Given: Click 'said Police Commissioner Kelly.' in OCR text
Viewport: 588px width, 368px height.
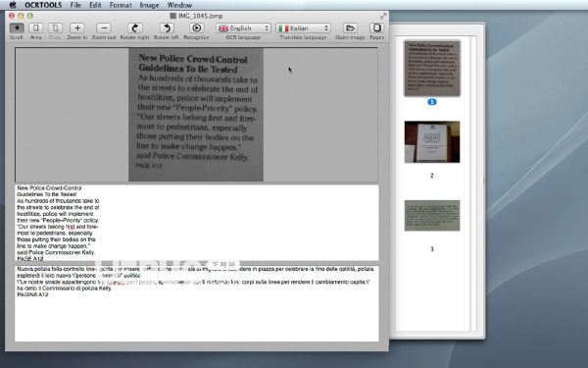Looking at the screenshot, I should point(56,252).
